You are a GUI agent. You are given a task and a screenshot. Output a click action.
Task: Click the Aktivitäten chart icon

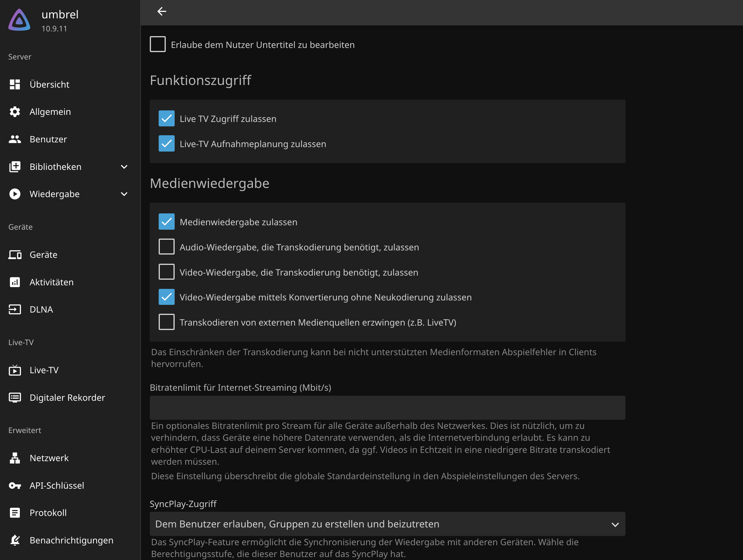15,282
